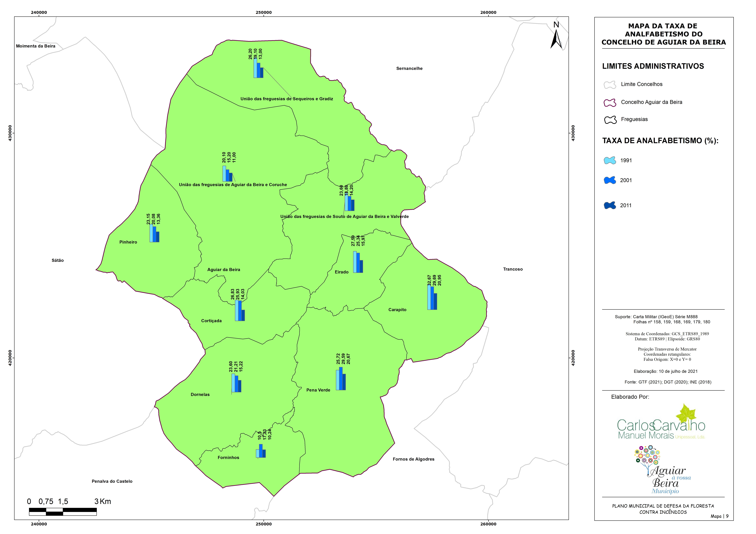Viewport: 756px width, 534px height.
Task: Click the bar chart in Carapito parish
Action: (x=432, y=297)
